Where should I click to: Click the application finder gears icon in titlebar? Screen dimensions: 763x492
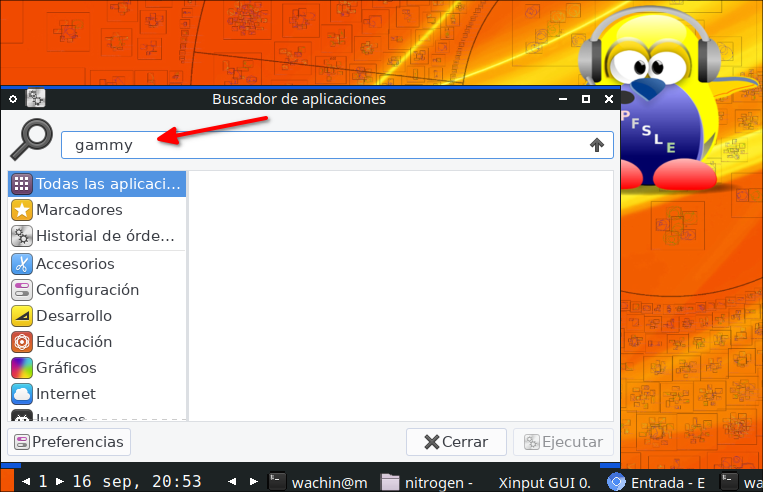pos(36,98)
